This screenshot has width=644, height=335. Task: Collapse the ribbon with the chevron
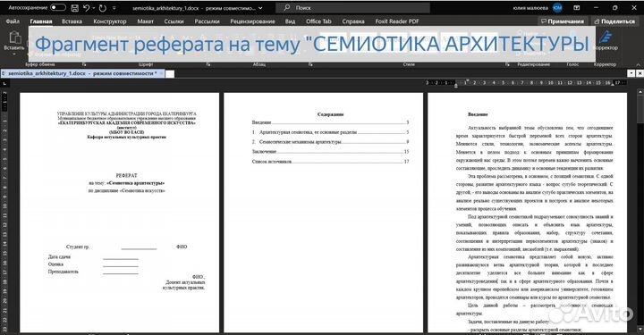pyautogui.click(x=638, y=64)
